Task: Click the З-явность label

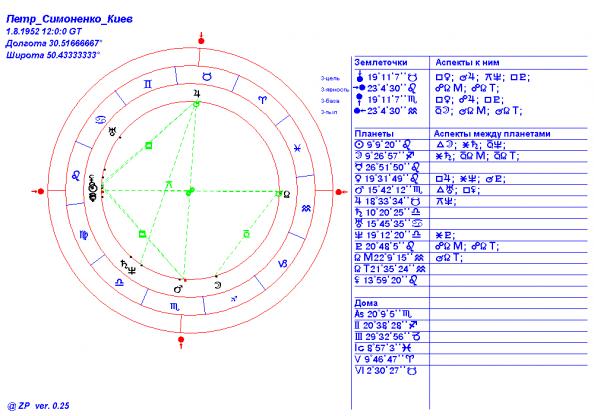Action: tap(335, 90)
